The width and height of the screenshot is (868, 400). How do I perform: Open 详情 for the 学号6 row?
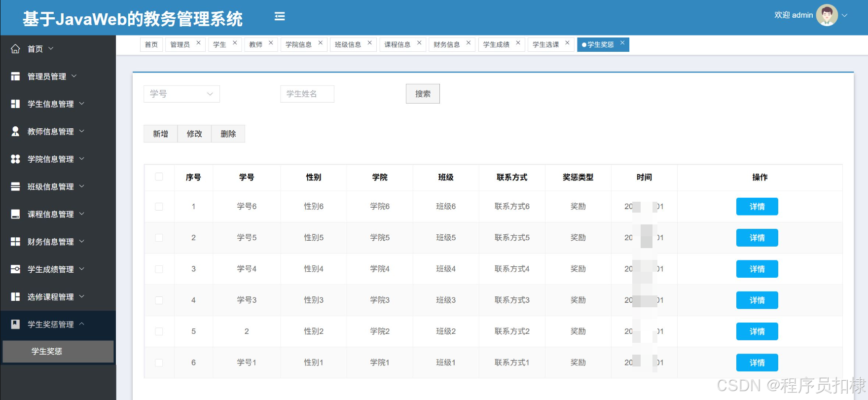pyautogui.click(x=757, y=207)
